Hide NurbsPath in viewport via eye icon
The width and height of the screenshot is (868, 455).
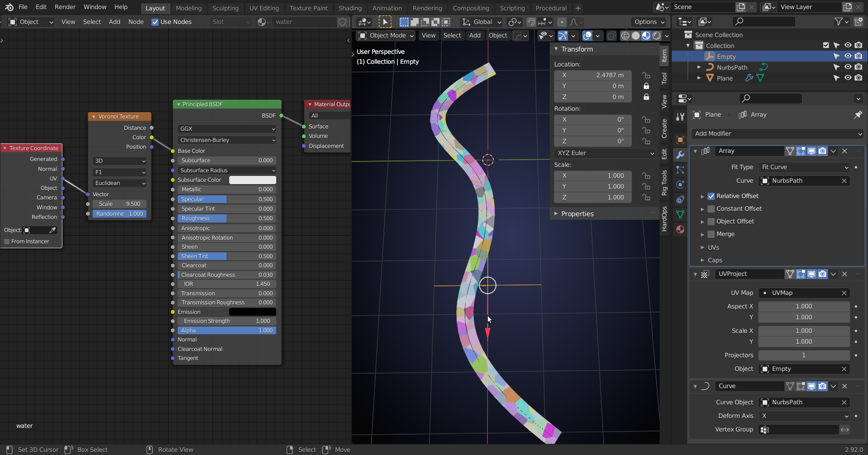coord(848,67)
